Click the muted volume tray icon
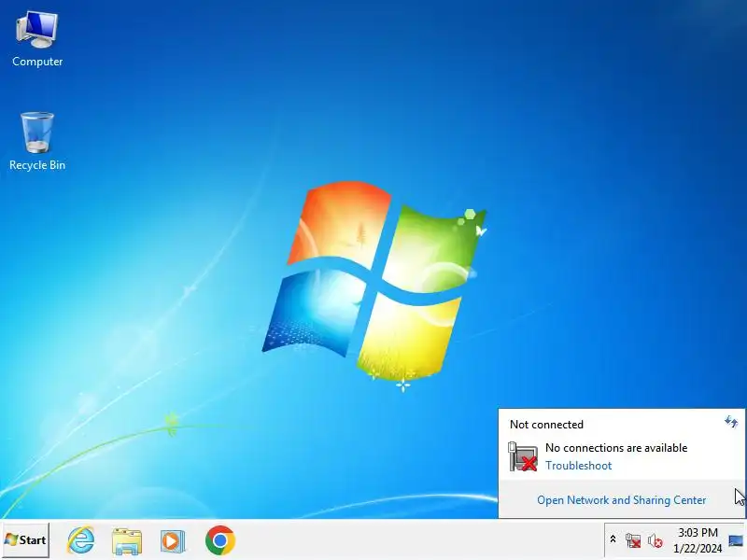The height and width of the screenshot is (560, 747). pyautogui.click(x=655, y=540)
